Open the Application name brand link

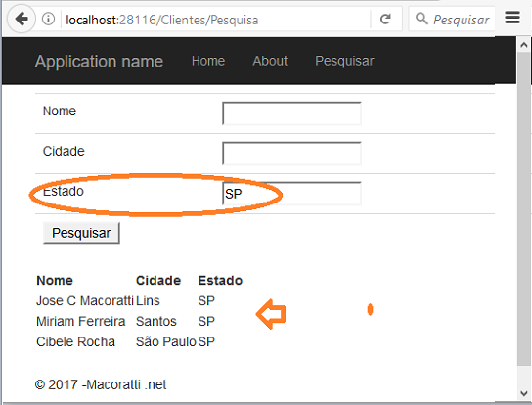(x=99, y=62)
